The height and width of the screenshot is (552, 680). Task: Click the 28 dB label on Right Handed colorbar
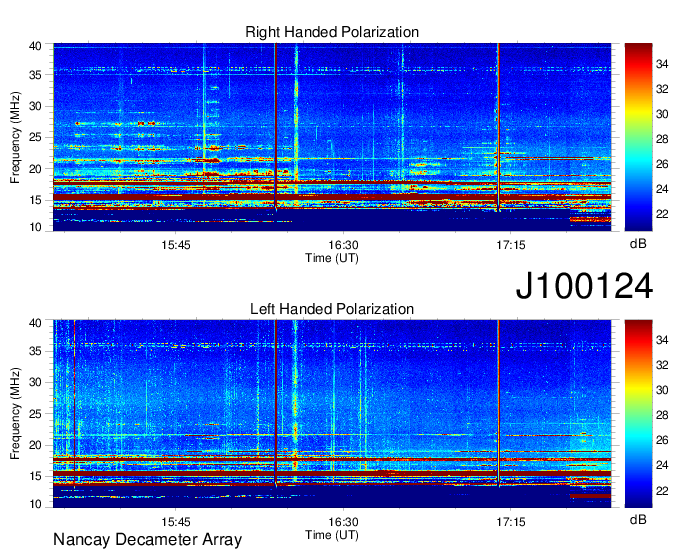pyautogui.click(x=662, y=139)
